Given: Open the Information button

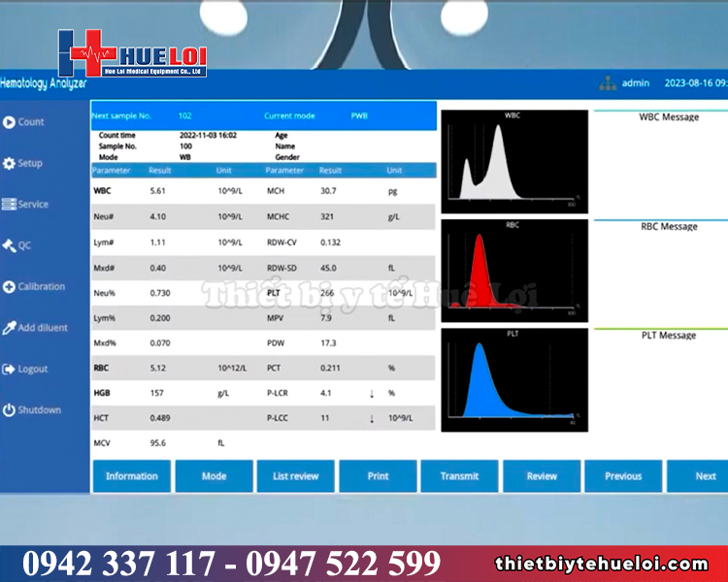Looking at the screenshot, I should pos(131,476).
